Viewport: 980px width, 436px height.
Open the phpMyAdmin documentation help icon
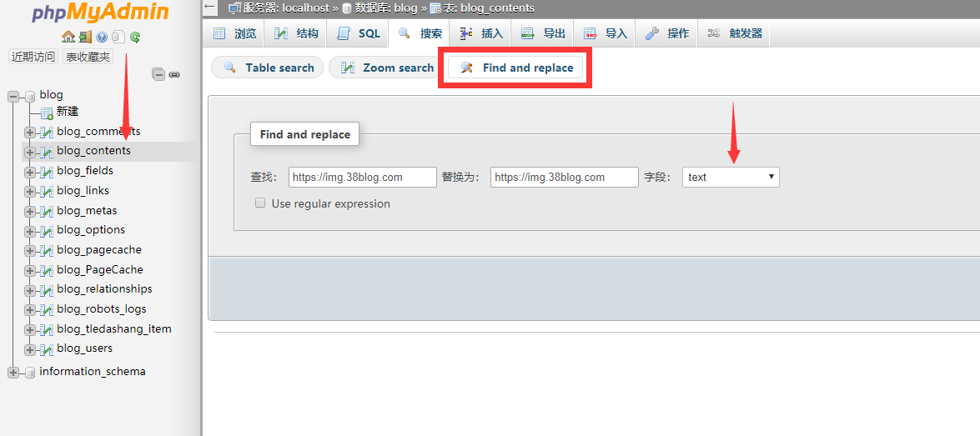click(x=102, y=38)
